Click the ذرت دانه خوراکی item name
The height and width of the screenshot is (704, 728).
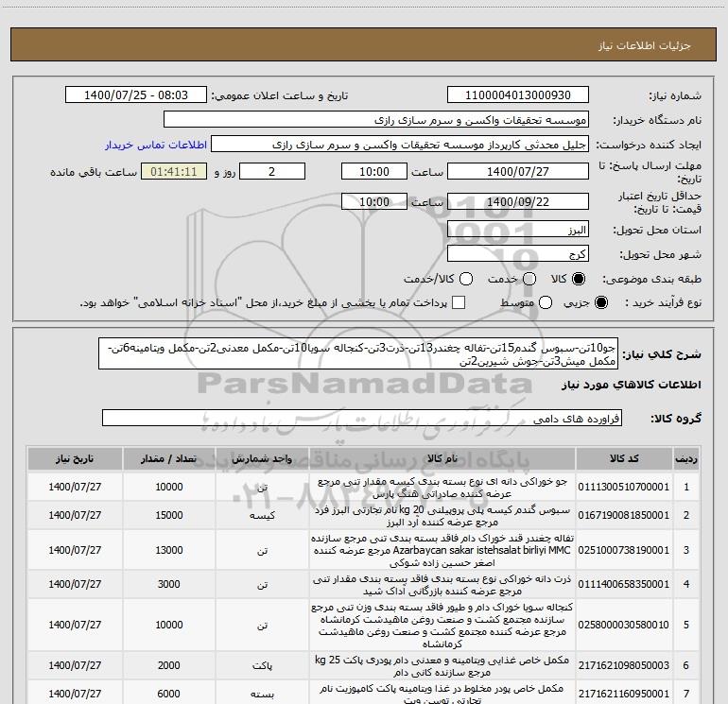point(442,585)
